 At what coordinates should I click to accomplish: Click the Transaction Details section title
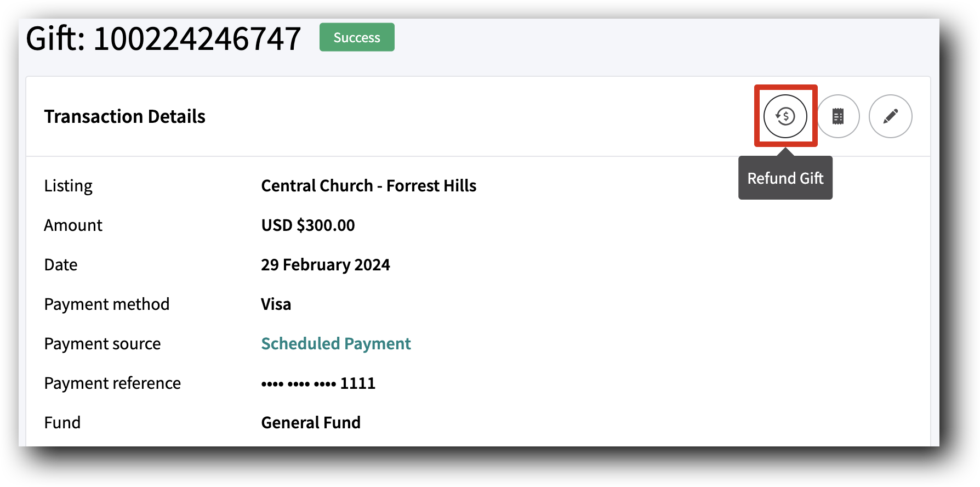point(125,116)
